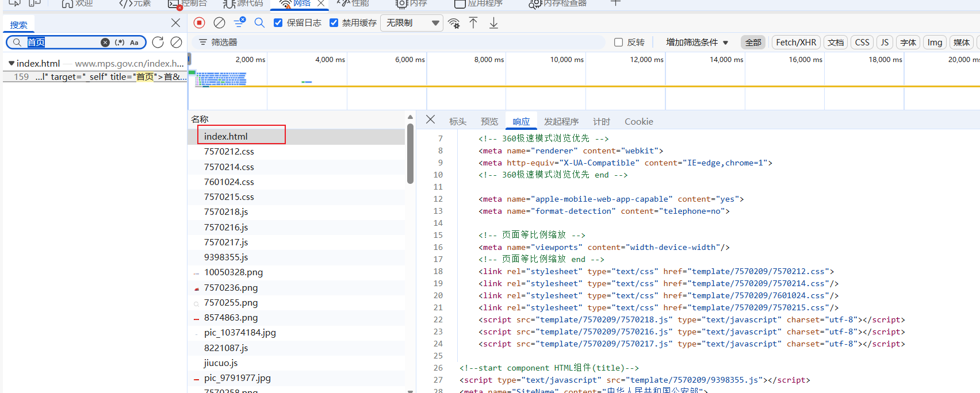980x393 pixels.
Task: Filter requests by 字体
Action: tap(908, 42)
